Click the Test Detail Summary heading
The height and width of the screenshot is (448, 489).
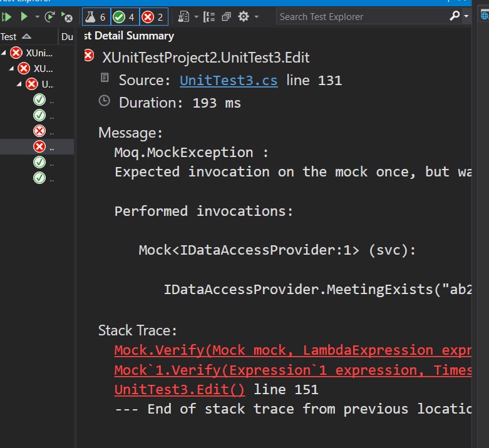(x=129, y=36)
